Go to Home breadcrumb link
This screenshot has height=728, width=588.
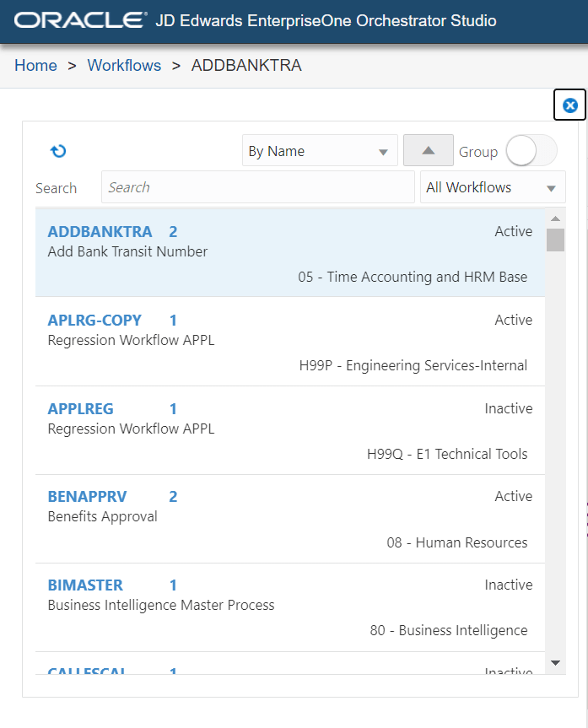[35, 66]
